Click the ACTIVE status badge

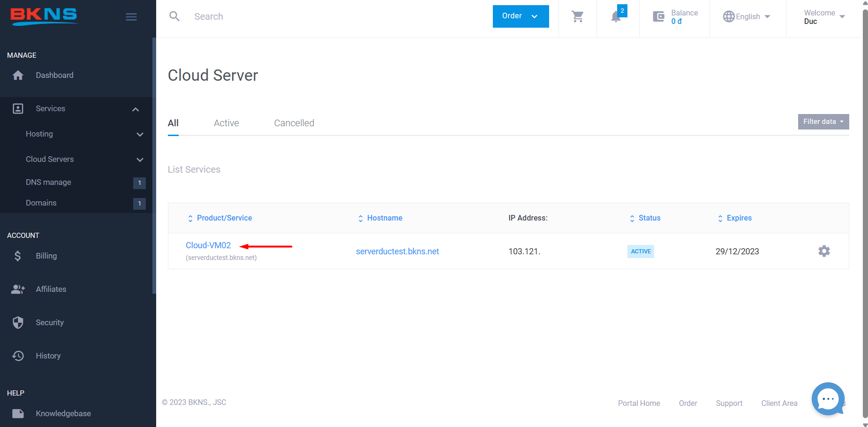pos(641,252)
